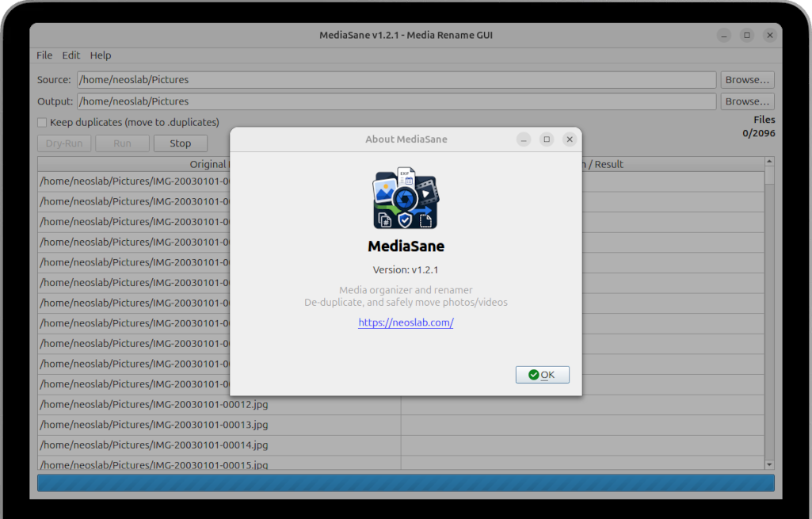The width and height of the screenshot is (812, 519).
Task: Minimize the About MediaSane dialog
Action: click(x=524, y=139)
